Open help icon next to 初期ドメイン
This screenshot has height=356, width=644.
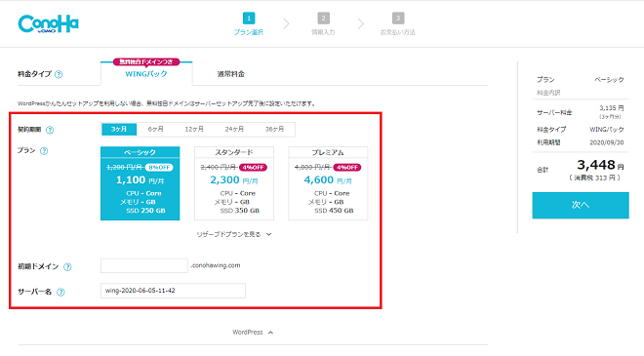pyautogui.click(x=67, y=267)
